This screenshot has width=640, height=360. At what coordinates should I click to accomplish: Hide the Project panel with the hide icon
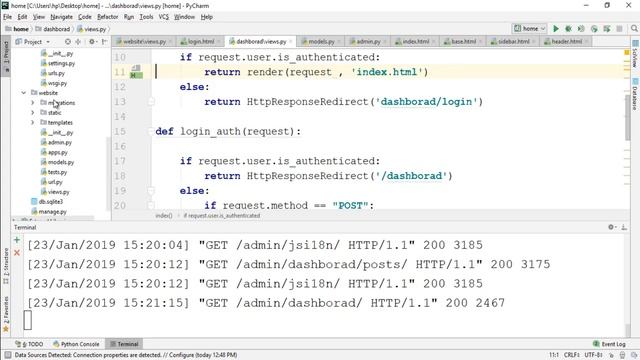tap(104, 42)
